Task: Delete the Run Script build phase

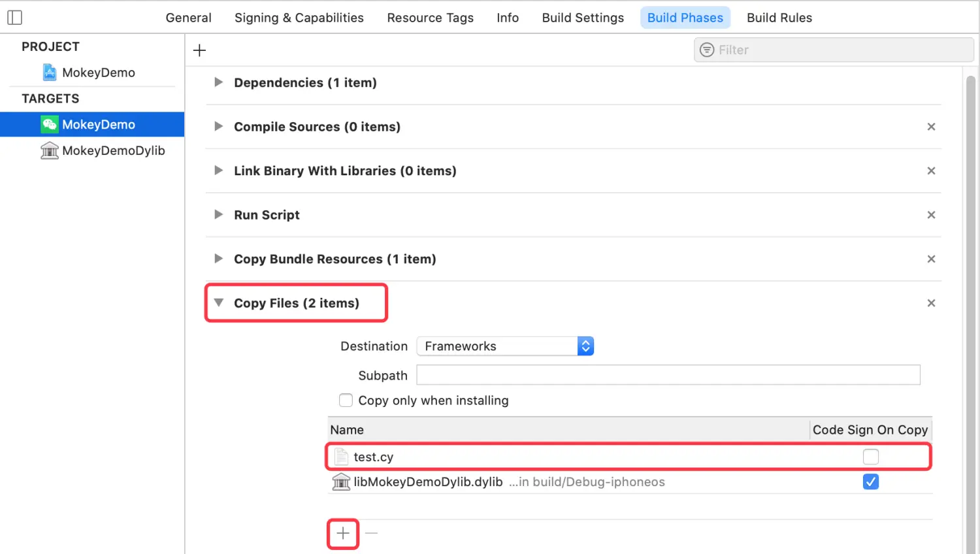Action: point(931,215)
